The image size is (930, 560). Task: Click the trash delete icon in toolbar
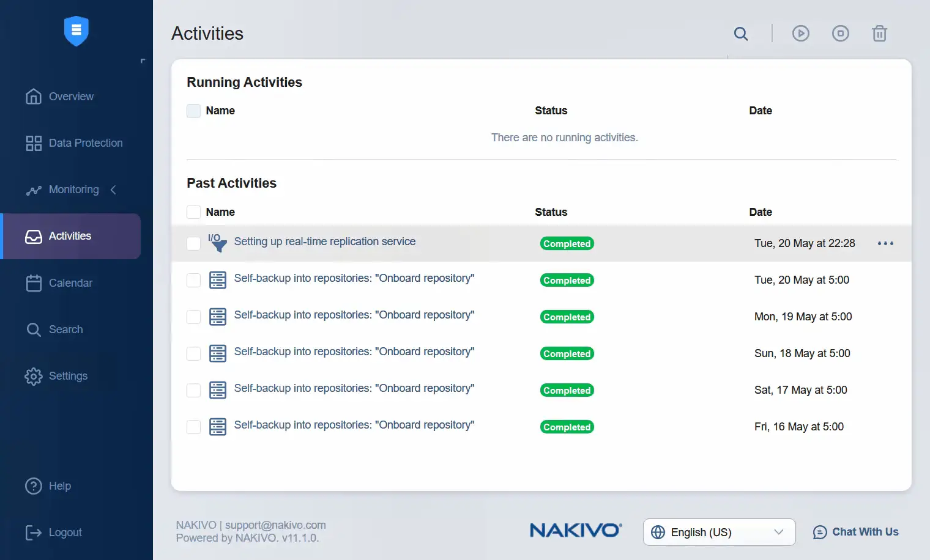click(x=879, y=34)
